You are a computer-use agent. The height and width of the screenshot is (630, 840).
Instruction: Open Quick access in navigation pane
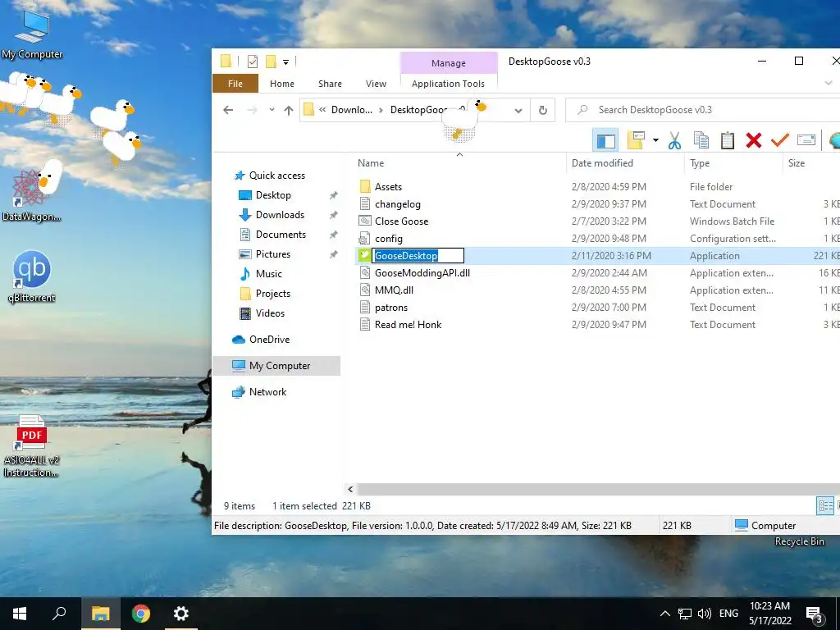pos(277,176)
